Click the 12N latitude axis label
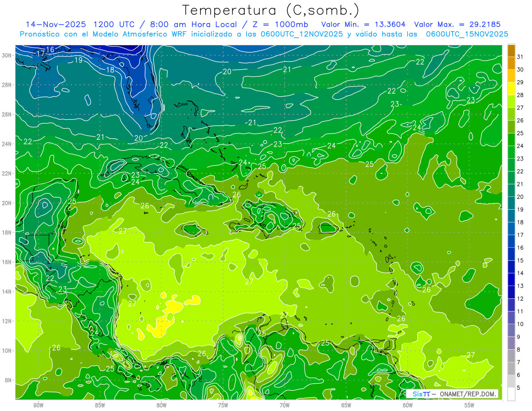 7,321
